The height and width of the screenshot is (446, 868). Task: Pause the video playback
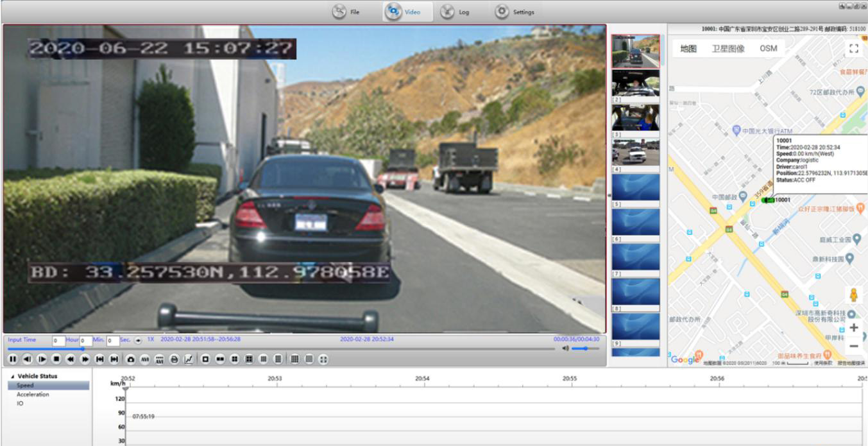click(x=13, y=359)
